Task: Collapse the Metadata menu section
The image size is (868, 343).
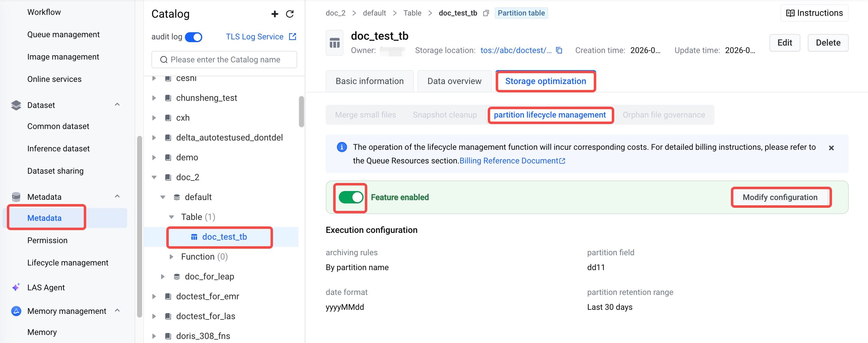Action: click(117, 196)
